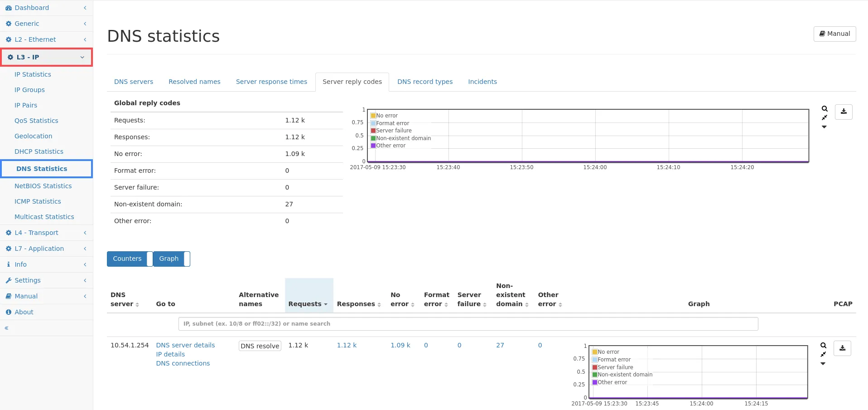
Task: Click the DNS resolve button
Action: click(260, 346)
